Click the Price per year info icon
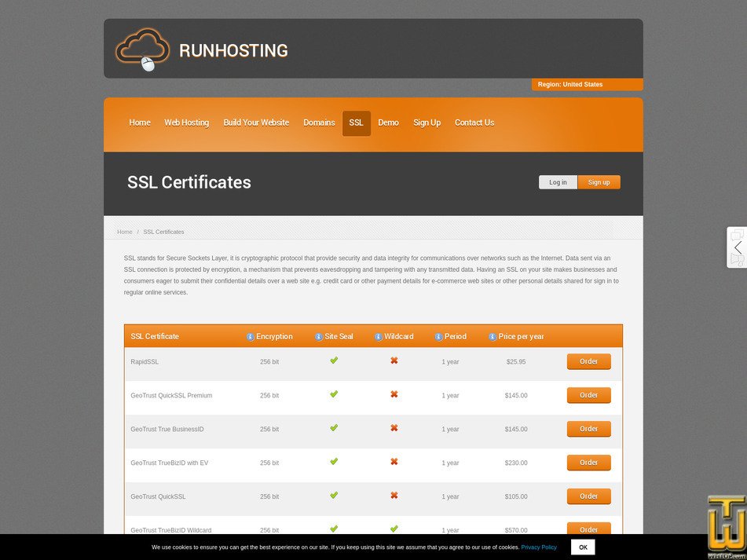747x560 pixels. click(492, 336)
